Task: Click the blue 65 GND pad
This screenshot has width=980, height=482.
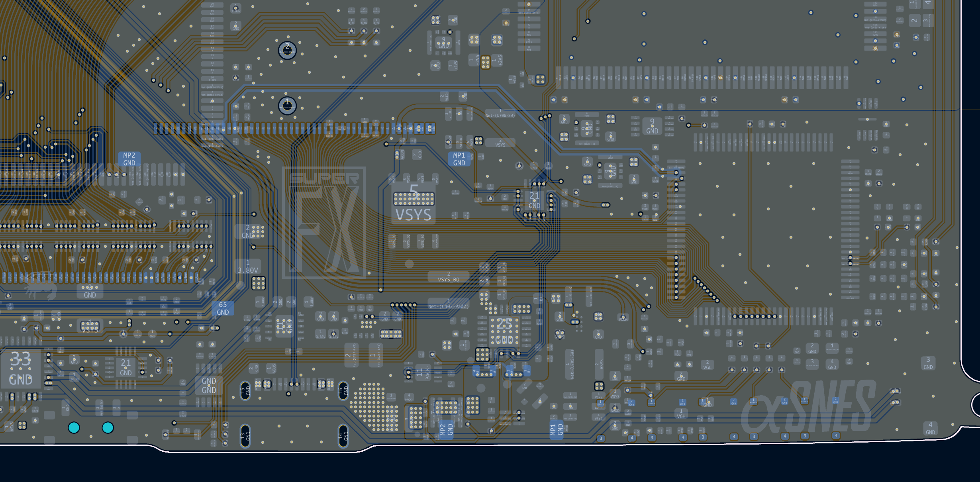Action: (x=223, y=308)
